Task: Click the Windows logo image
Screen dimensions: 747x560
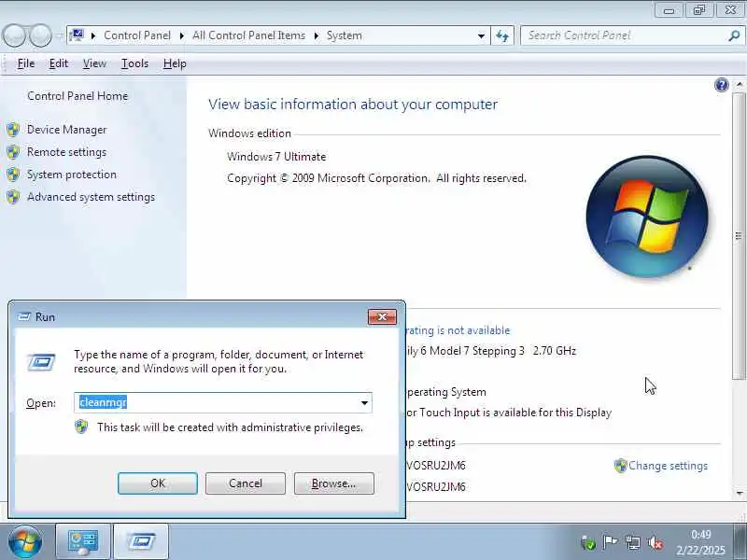Action: 647,217
